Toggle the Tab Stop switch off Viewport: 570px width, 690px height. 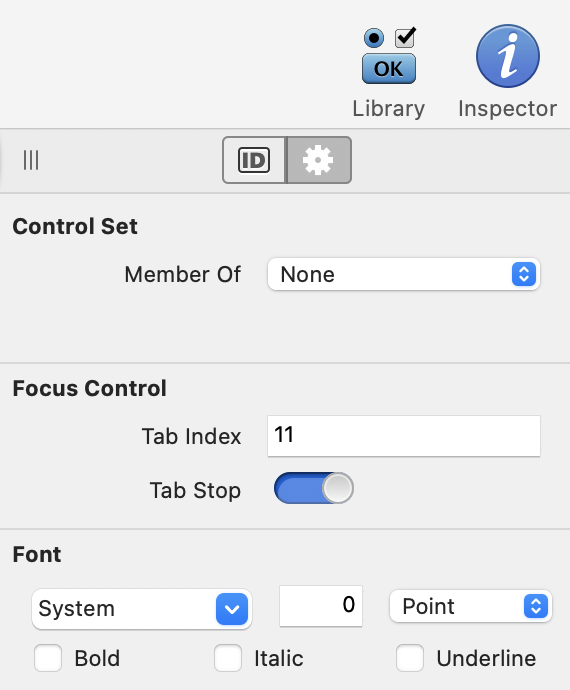[313, 488]
